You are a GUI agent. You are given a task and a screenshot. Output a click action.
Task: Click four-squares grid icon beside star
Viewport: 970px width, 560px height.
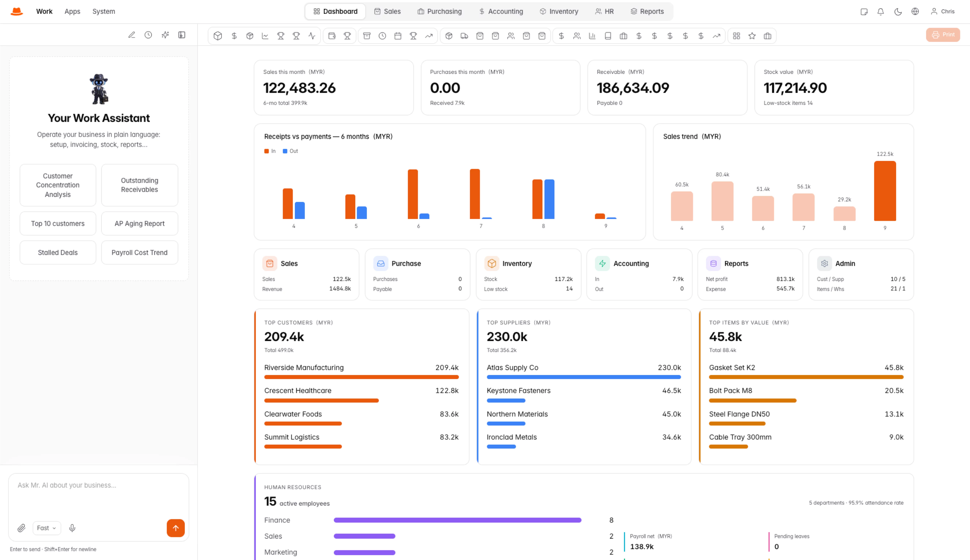[736, 36]
